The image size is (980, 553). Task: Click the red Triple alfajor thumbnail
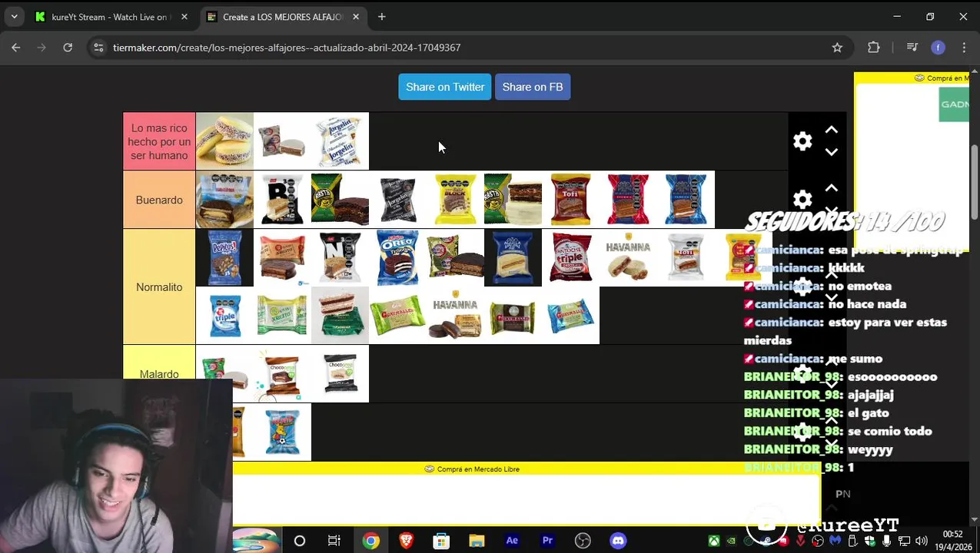(570, 257)
